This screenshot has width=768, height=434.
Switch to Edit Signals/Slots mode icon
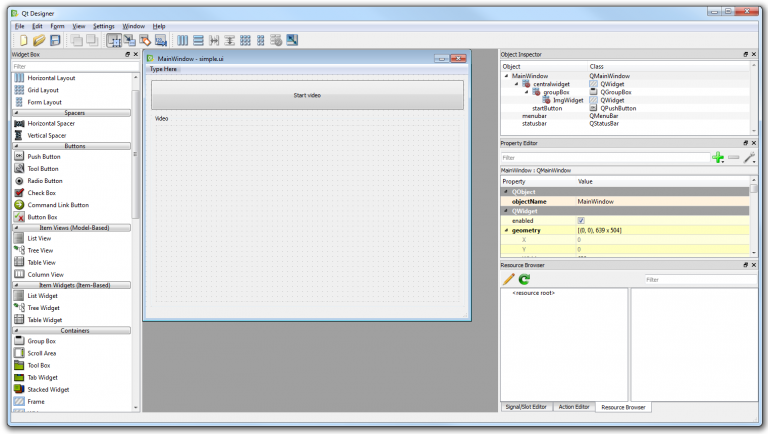(129, 40)
